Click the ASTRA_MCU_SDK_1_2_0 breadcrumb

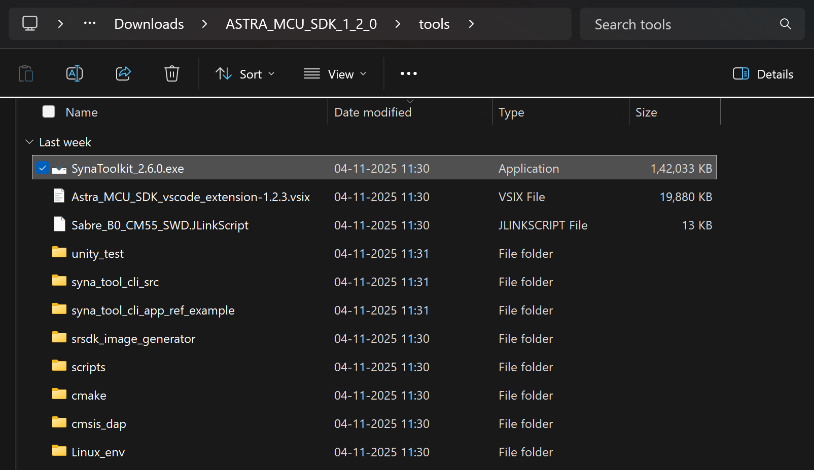[301, 24]
